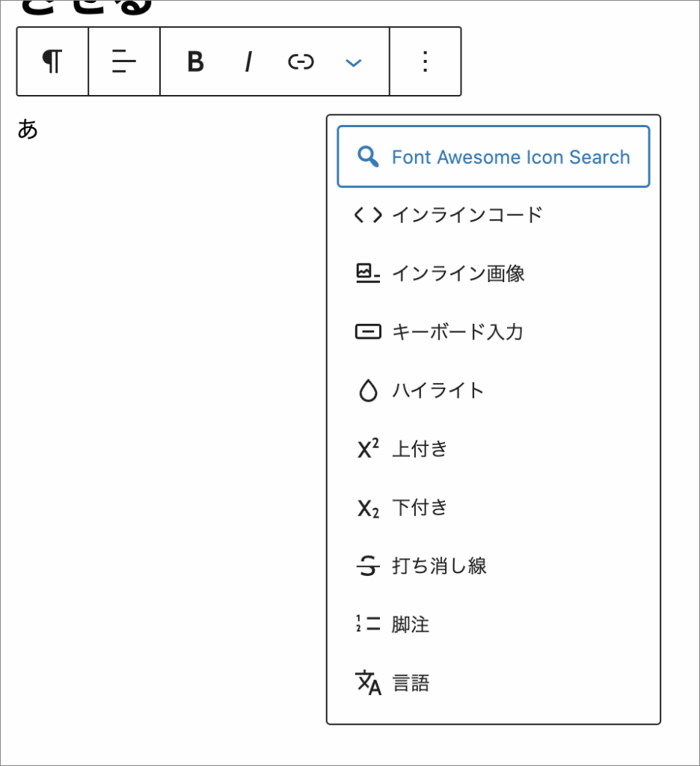
Task: Insert インライン画像 from menu
Action: point(458,274)
